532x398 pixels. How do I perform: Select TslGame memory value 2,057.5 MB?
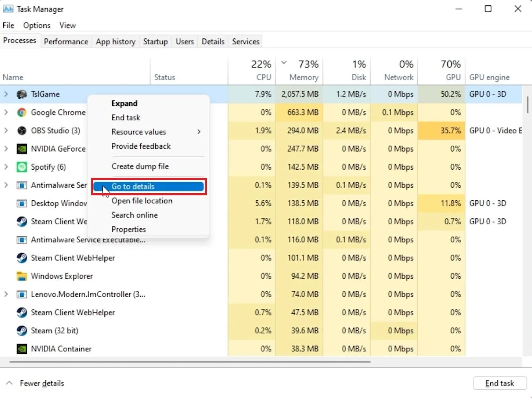click(300, 94)
